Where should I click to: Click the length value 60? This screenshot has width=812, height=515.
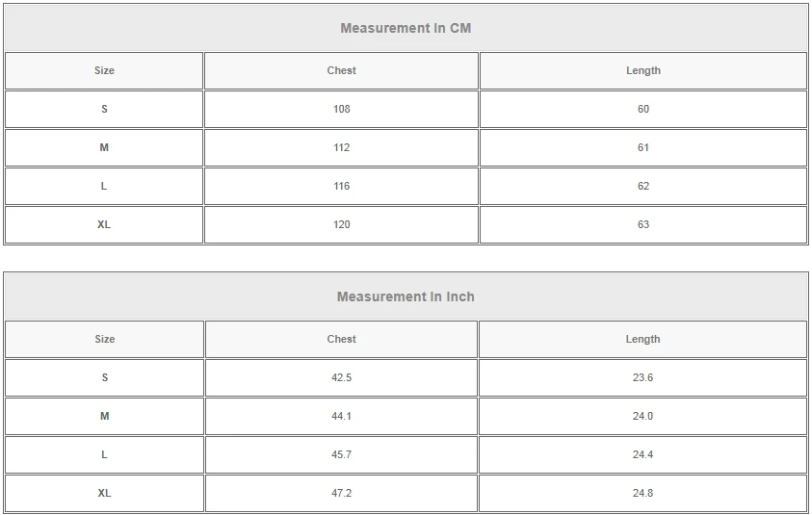pos(642,110)
